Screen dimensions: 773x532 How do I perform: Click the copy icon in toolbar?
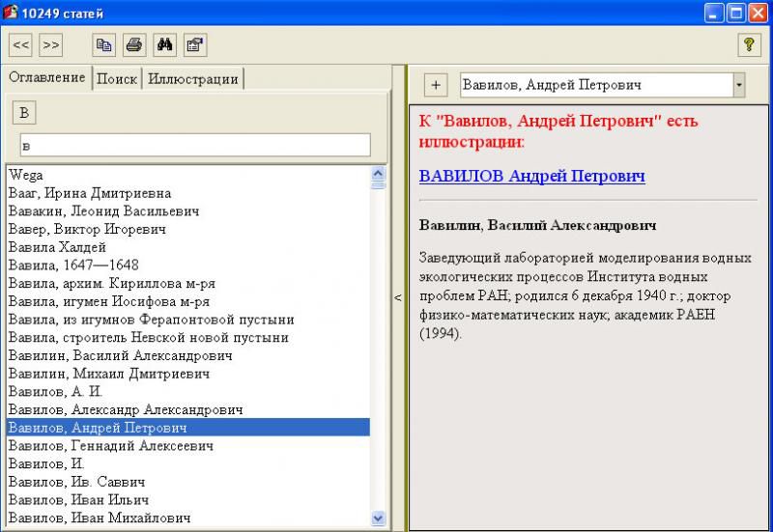[x=103, y=44]
